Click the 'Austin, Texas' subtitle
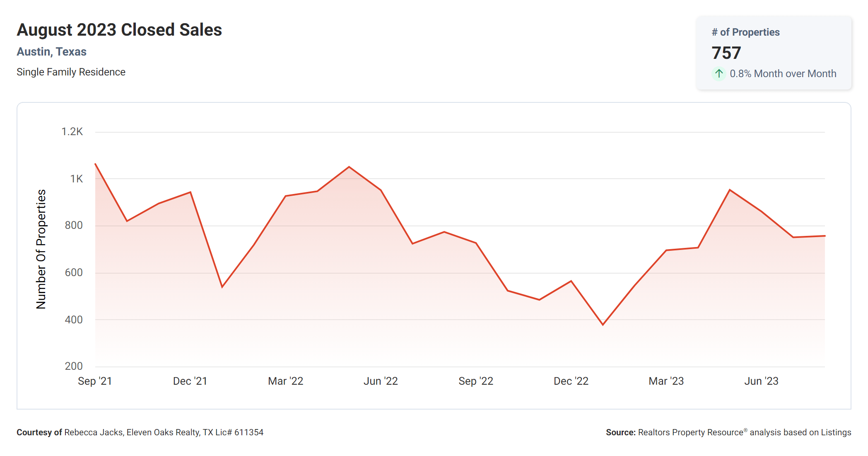The image size is (868, 456). pyautogui.click(x=51, y=52)
